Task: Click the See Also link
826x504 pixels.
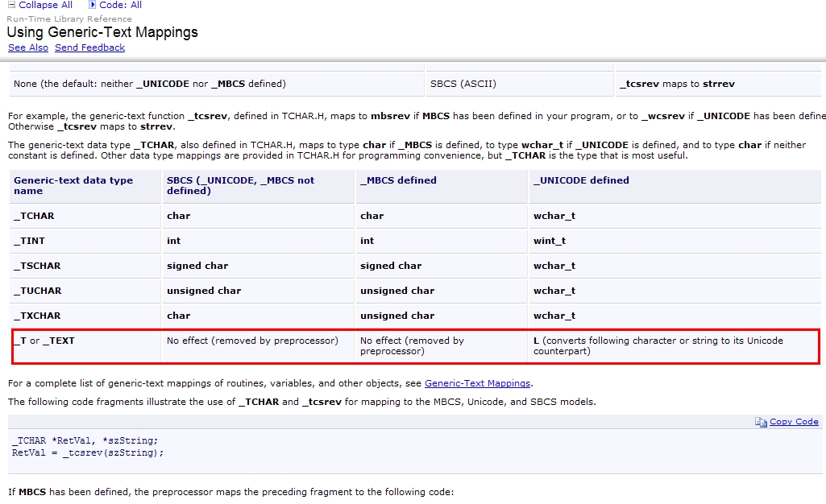Action: (28, 48)
